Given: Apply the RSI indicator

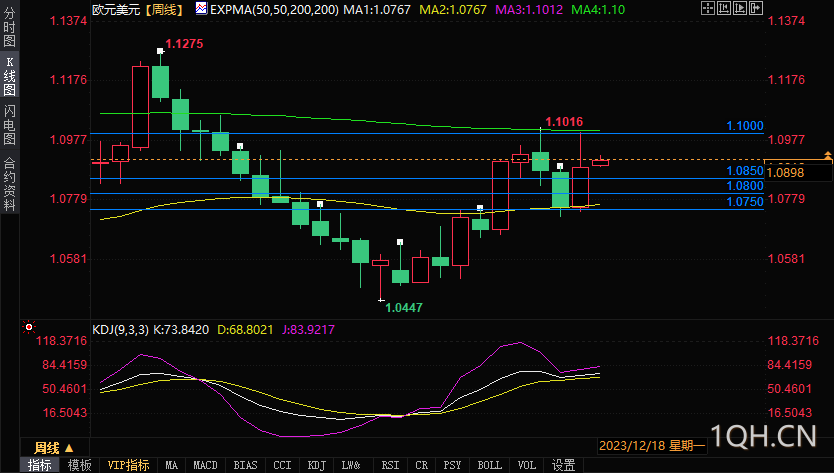Looking at the screenshot, I should [390, 465].
